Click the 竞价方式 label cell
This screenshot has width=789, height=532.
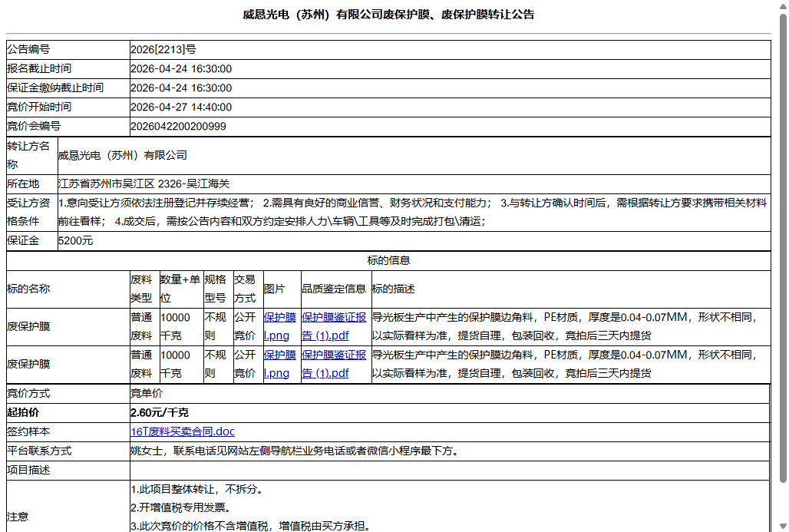[68, 393]
